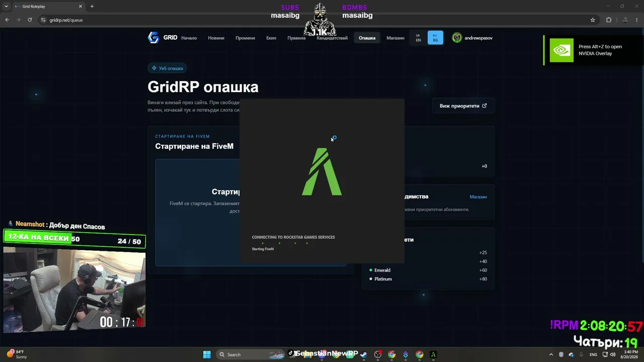Open the weather widget showing 84°F Sunny
The width and height of the screenshot is (644, 362).
pos(17,354)
